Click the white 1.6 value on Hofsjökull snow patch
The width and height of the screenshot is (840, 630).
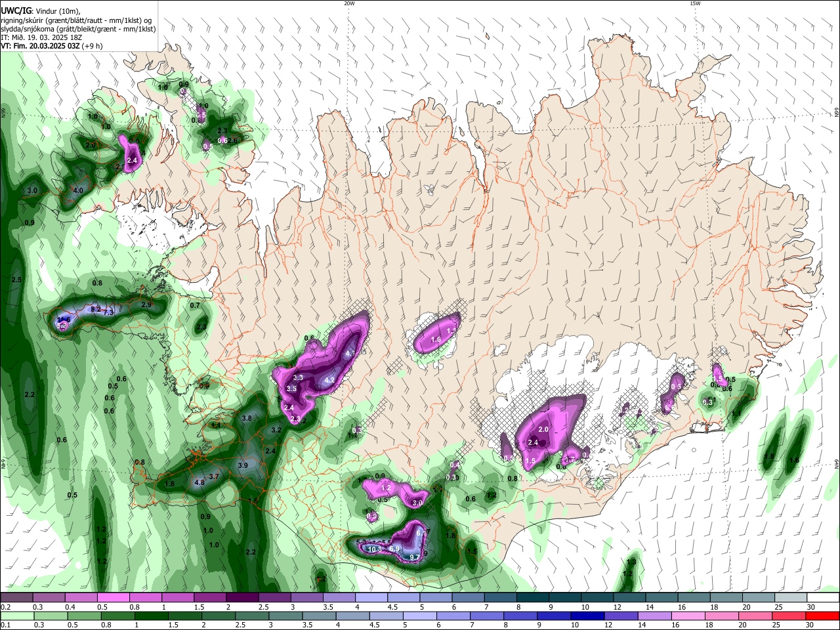click(436, 339)
